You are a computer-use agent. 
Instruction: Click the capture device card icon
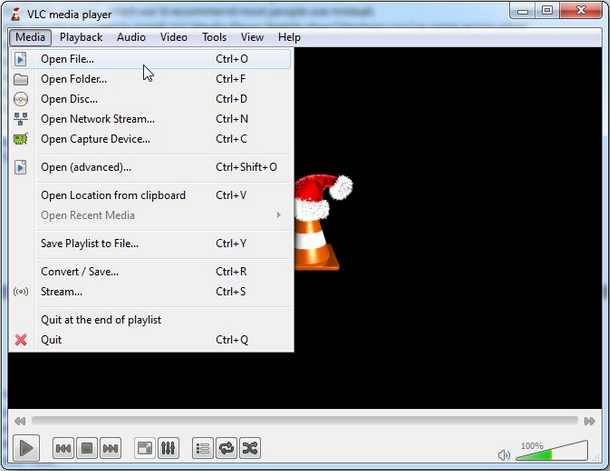(21, 139)
